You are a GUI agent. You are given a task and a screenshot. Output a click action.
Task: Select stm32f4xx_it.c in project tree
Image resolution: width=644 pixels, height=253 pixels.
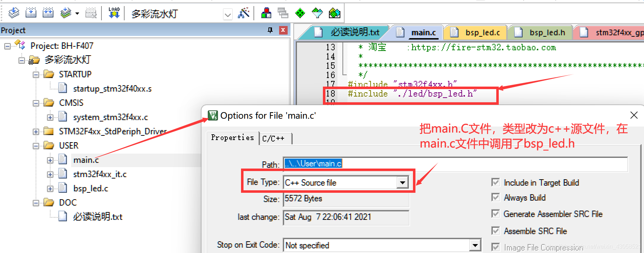coord(100,174)
